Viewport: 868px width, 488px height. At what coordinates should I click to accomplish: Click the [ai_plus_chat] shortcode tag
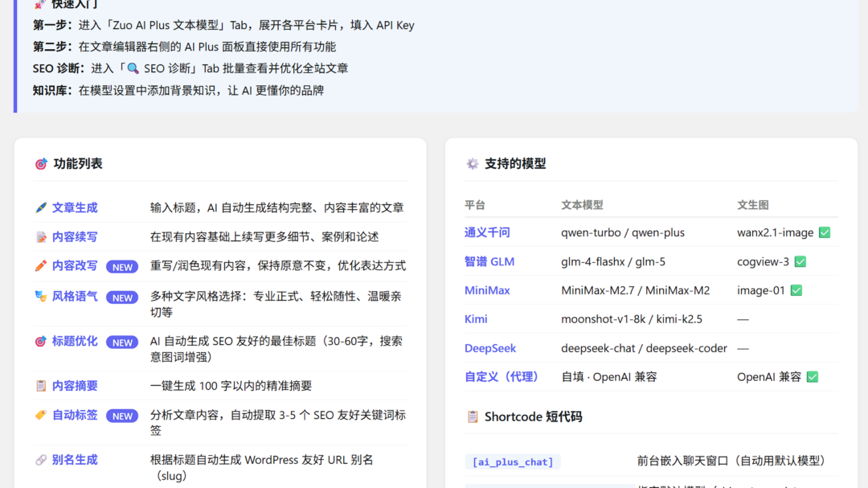[x=513, y=461]
